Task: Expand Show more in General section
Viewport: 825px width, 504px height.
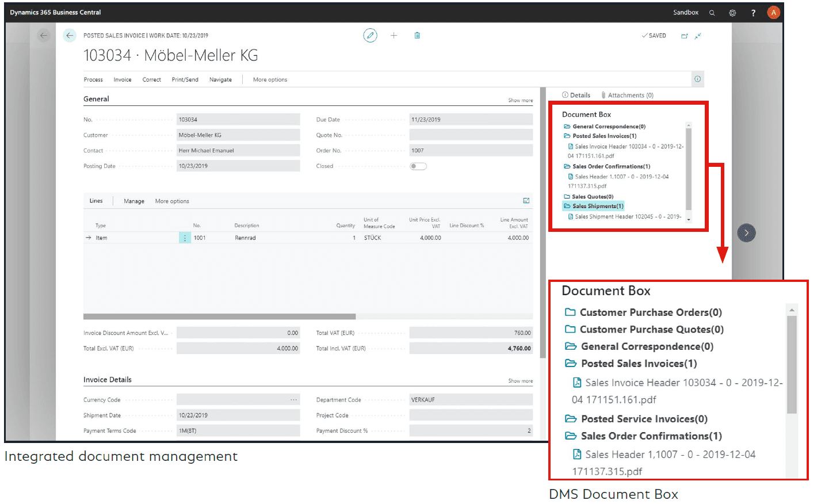Action: click(x=520, y=101)
